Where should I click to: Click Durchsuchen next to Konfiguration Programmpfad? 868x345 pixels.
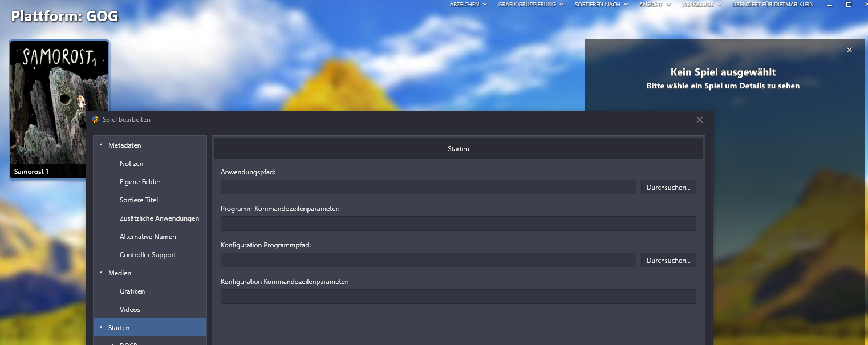tap(668, 260)
